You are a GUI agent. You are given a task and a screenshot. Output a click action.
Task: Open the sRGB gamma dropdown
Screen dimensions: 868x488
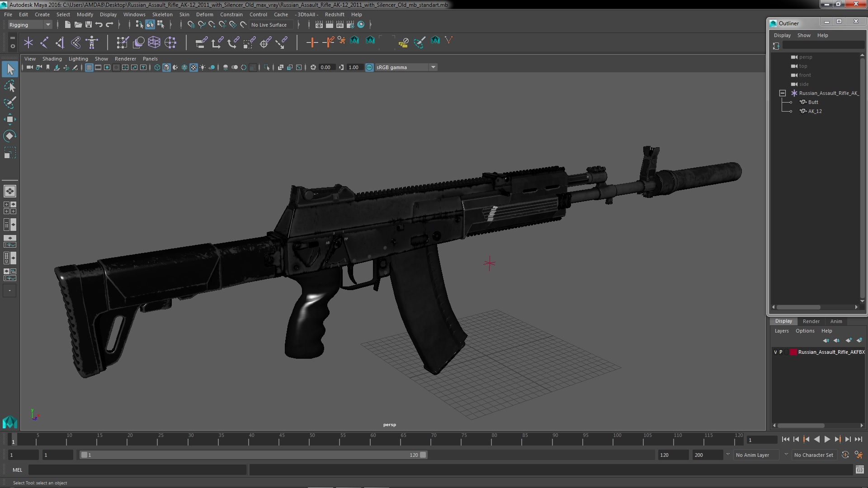point(433,67)
